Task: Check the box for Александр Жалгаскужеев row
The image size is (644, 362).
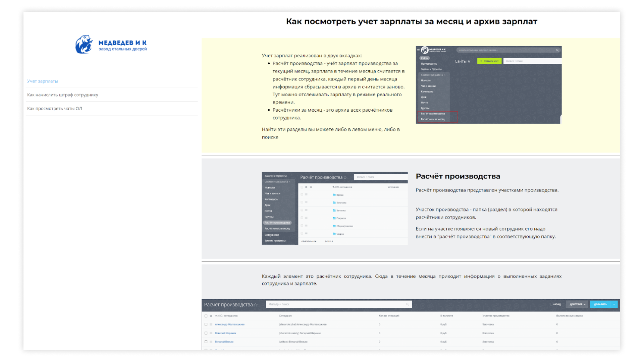Action: (206, 324)
